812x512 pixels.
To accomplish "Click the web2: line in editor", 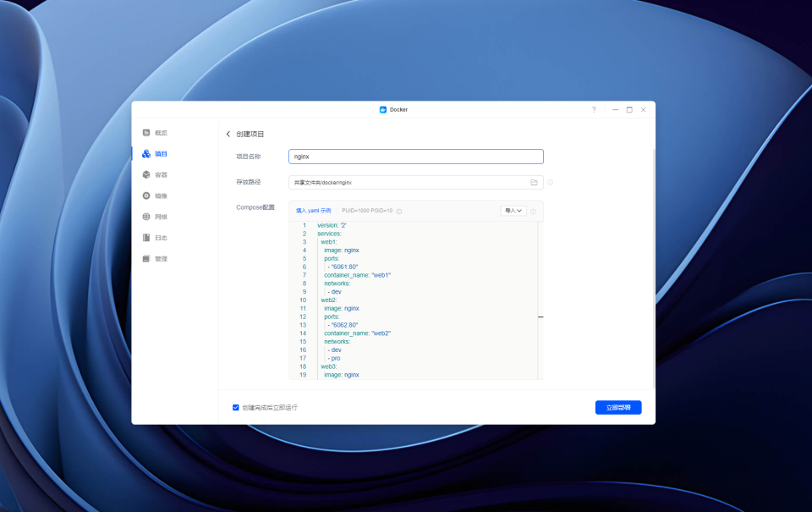I will tap(329, 300).
